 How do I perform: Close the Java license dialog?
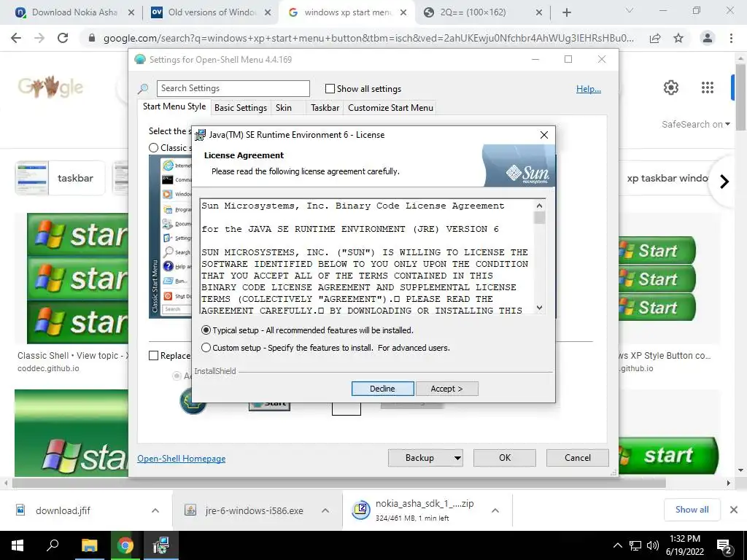tap(544, 135)
